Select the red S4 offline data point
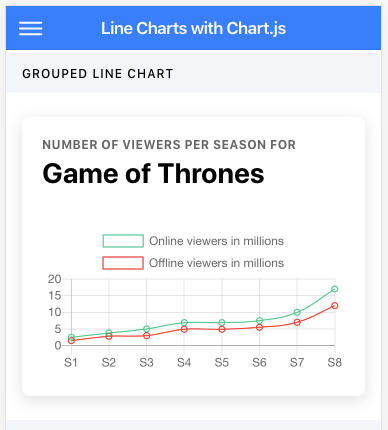 tap(184, 329)
